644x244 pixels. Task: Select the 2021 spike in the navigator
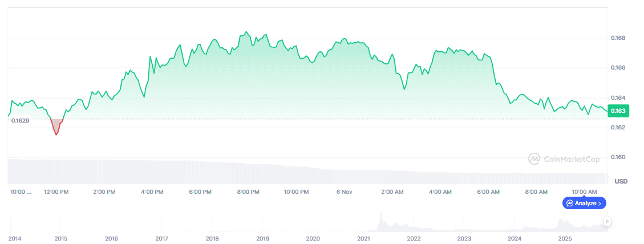tap(381, 221)
